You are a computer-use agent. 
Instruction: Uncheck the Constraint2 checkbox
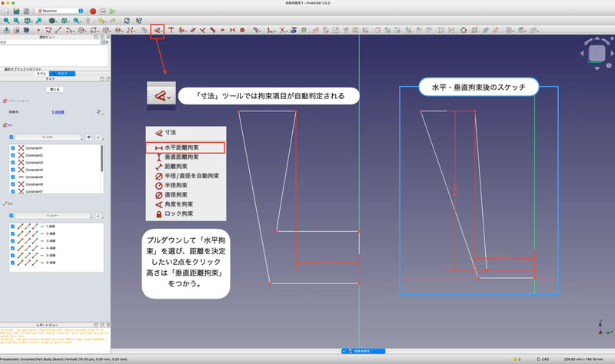tap(12, 156)
